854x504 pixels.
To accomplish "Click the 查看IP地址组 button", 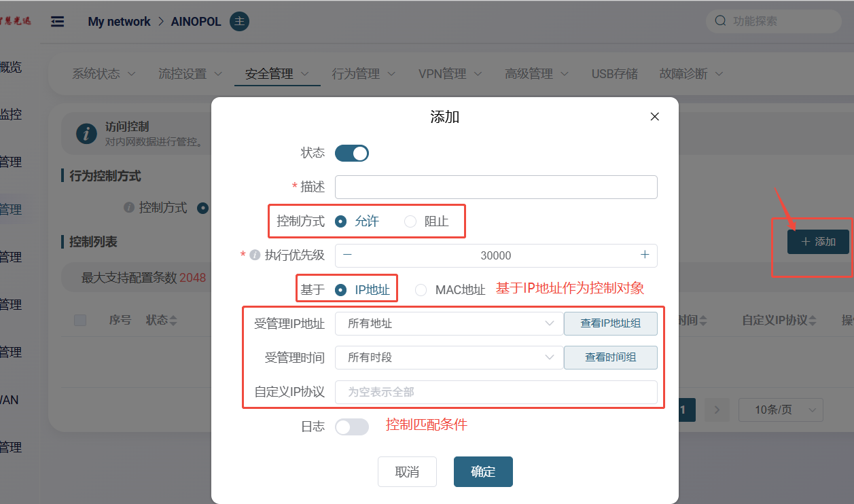I will pyautogui.click(x=610, y=324).
